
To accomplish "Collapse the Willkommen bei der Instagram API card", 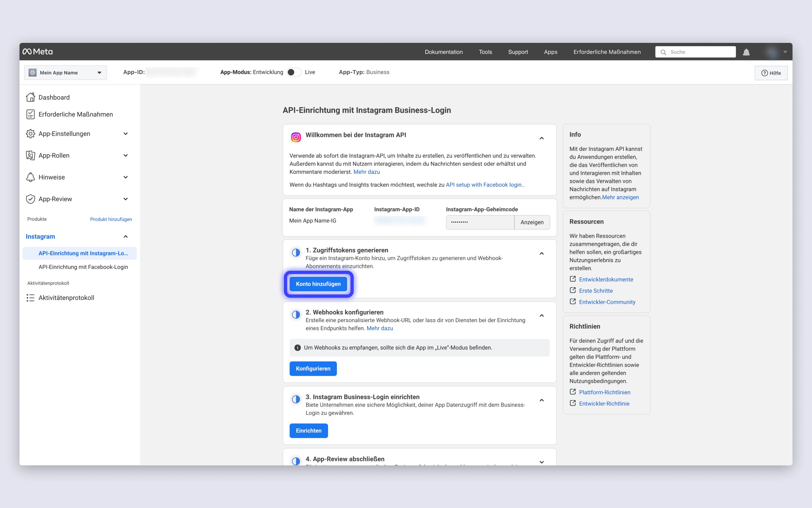I will 541,138.
